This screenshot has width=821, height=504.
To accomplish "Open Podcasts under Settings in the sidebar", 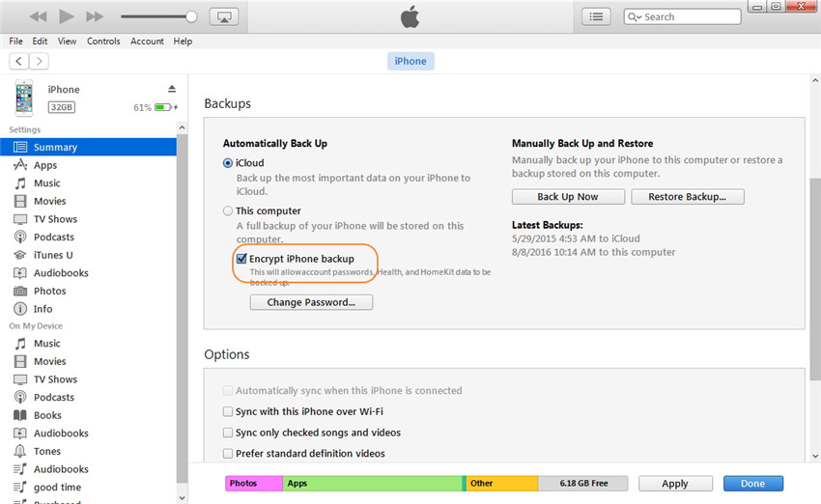I will [x=54, y=237].
